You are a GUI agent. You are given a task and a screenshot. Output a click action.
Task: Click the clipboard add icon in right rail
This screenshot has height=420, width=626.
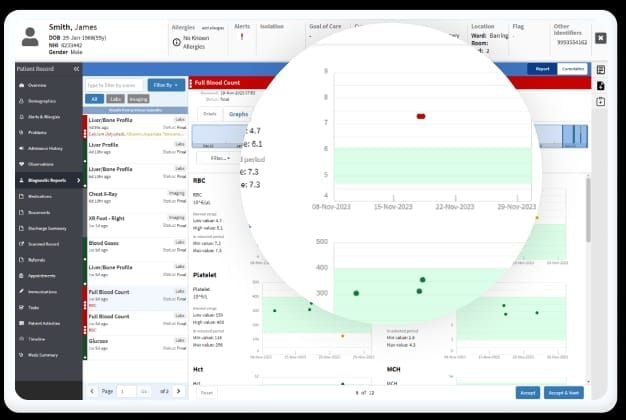point(600,102)
